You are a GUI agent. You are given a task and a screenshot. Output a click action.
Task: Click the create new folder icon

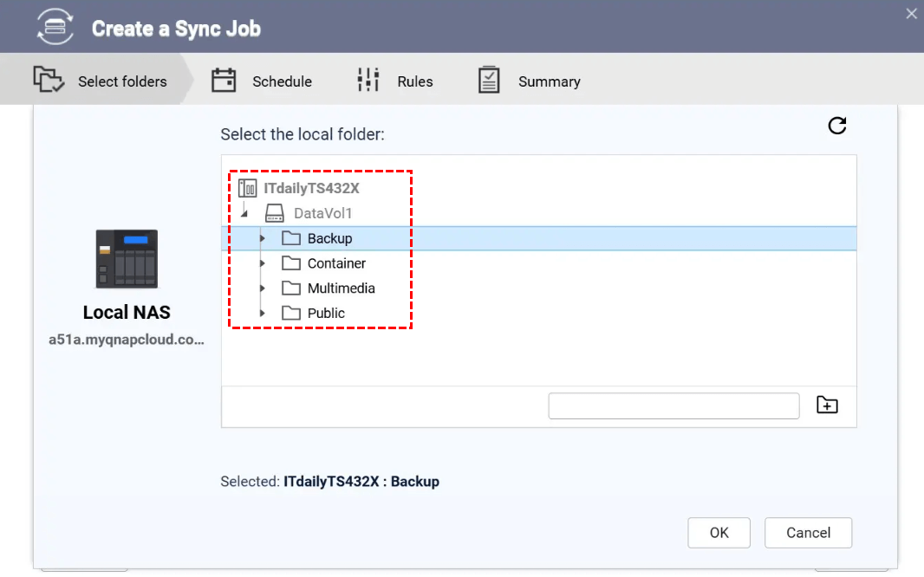[827, 405]
